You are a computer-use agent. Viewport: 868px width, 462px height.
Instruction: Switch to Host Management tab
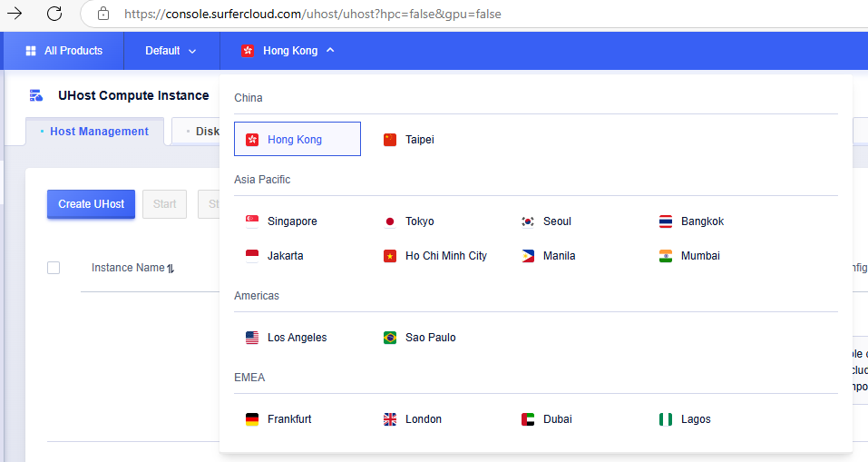point(94,132)
